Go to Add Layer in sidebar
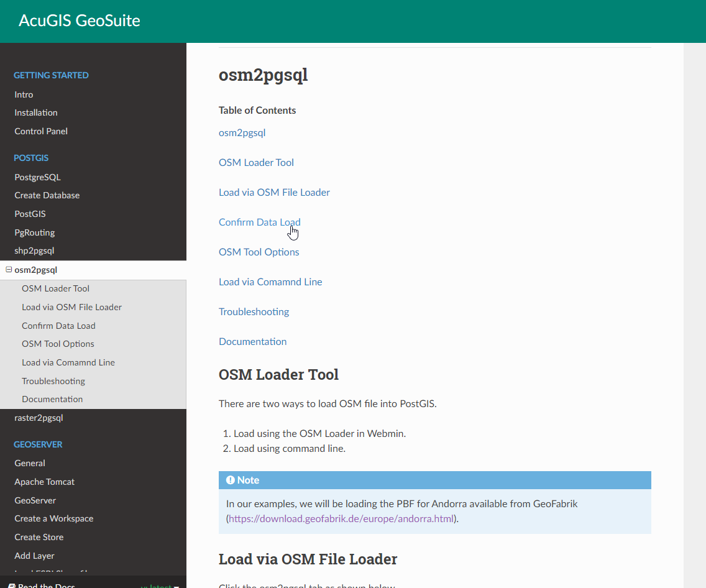The image size is (706, 588). 34,556
